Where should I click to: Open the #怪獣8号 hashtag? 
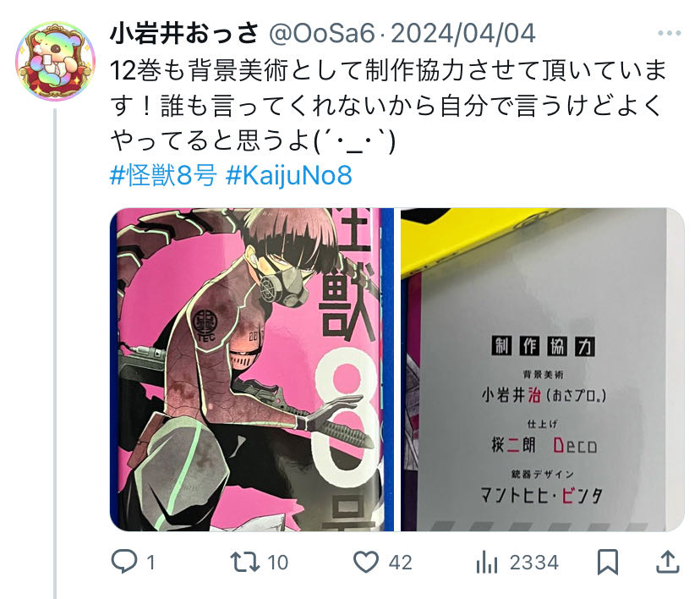pos(163,175)
